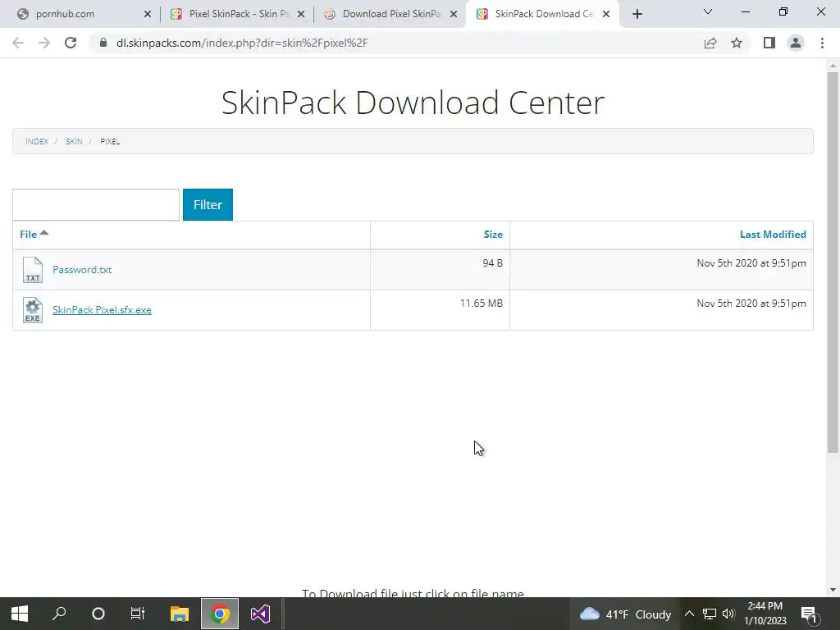Viewport: 840px width, 630px height.
Task: Click the Chrome taskbar icon
Action: pyautogui.click(x=220, y=614)
